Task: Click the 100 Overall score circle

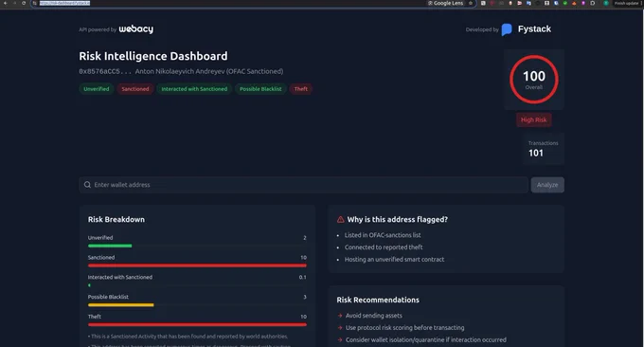Action: (534, 80)
